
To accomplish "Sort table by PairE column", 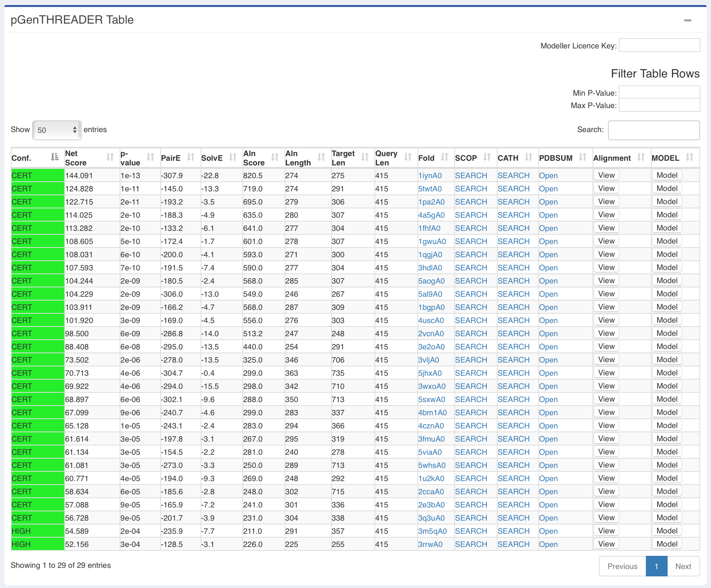I will pos(180,158).
